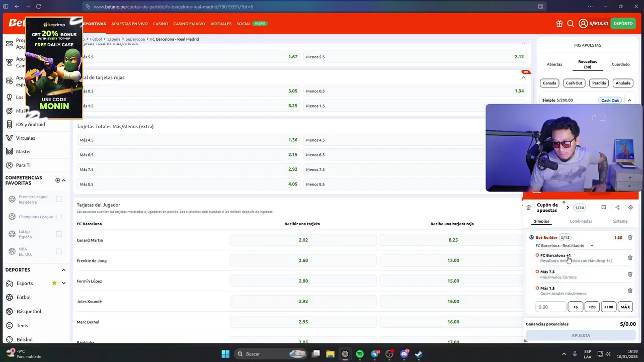Collapse the Competencias Favoritas section
The height and width of the screenshot is (362, 644).
63,180
